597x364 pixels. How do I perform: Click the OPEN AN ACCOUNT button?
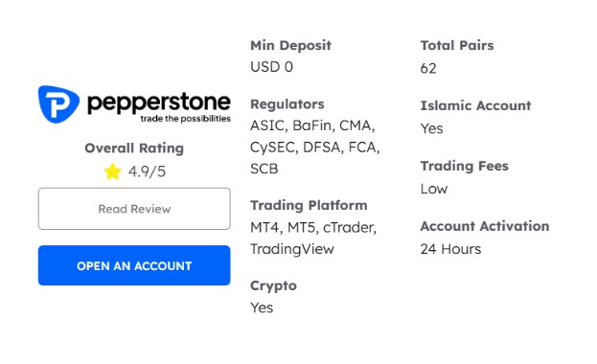tap(134, 265)
